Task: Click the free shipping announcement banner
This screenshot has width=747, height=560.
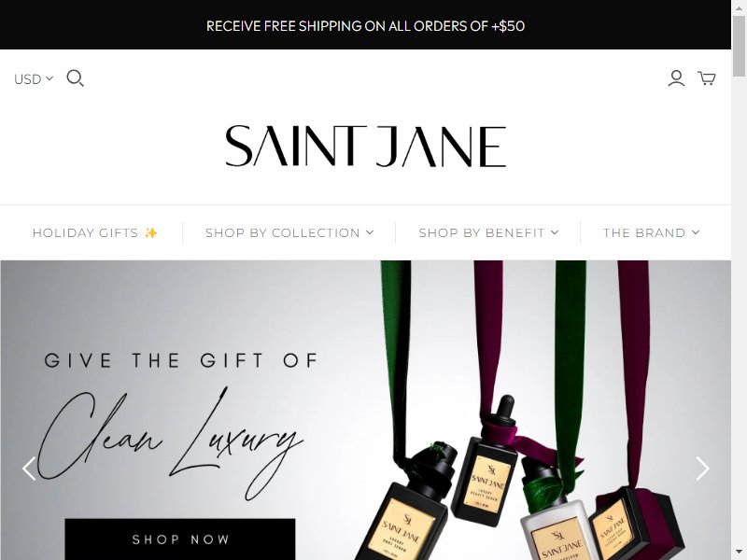Action: click(365, 25)
